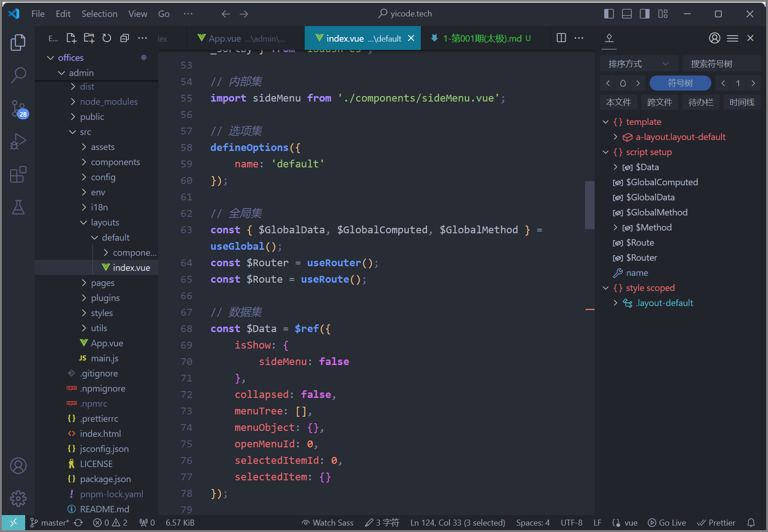
Task: Open the File menu
Action: tap(38, 14)
